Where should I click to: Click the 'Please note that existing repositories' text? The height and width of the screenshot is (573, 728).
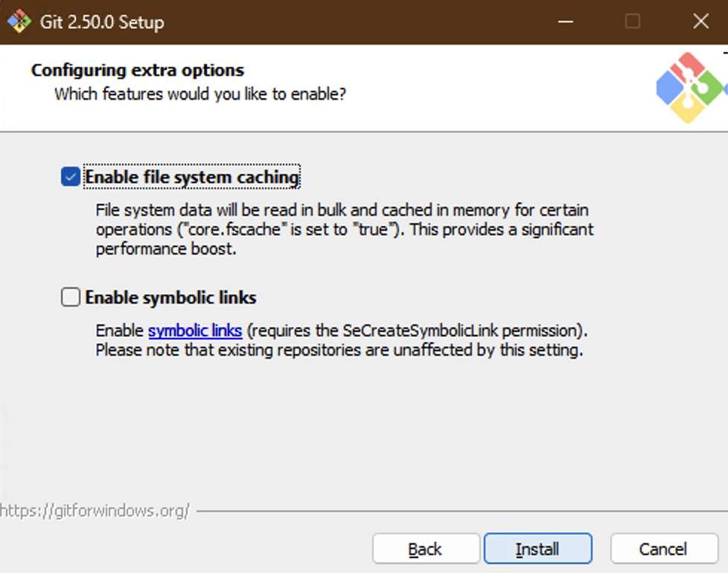click(x=339, y=350)
